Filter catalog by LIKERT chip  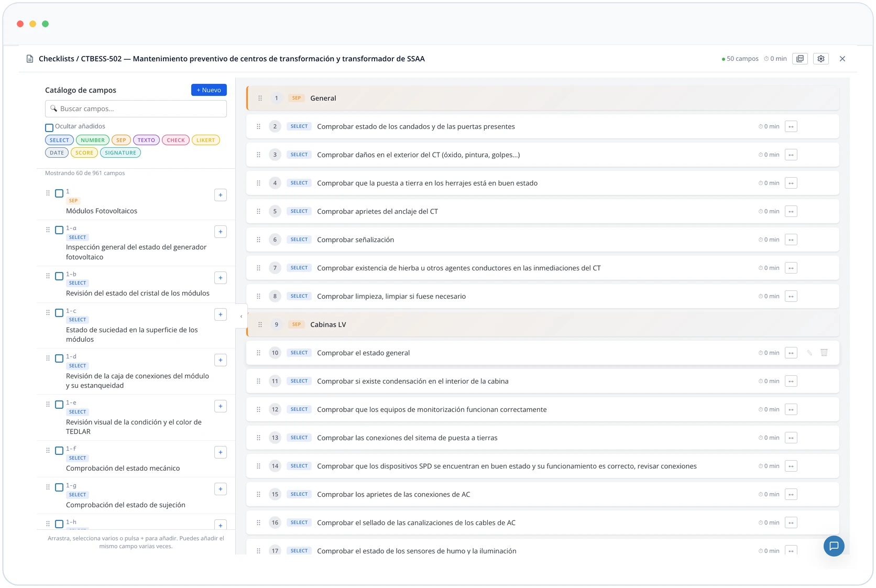206,140
